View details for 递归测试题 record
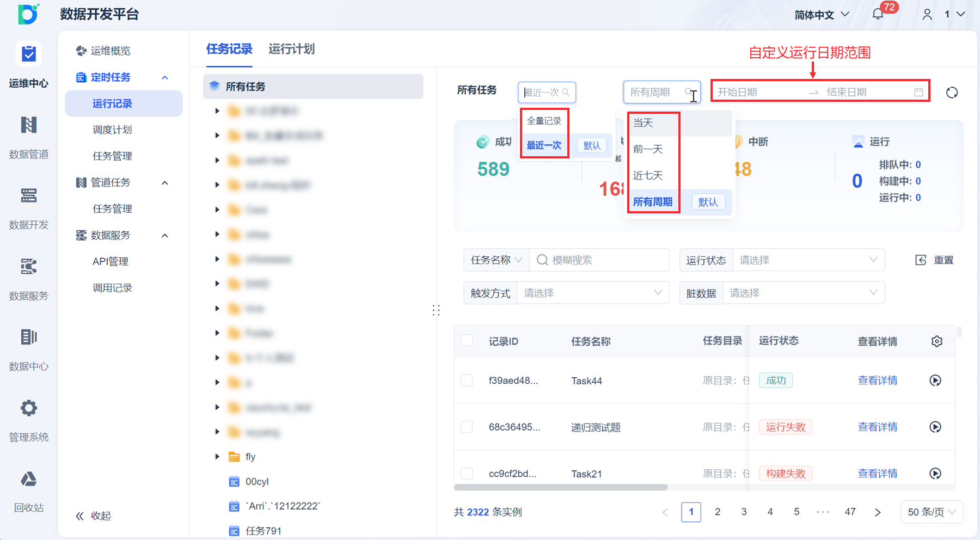The width and height of the screenshot is (980, 540). (878, 427)
